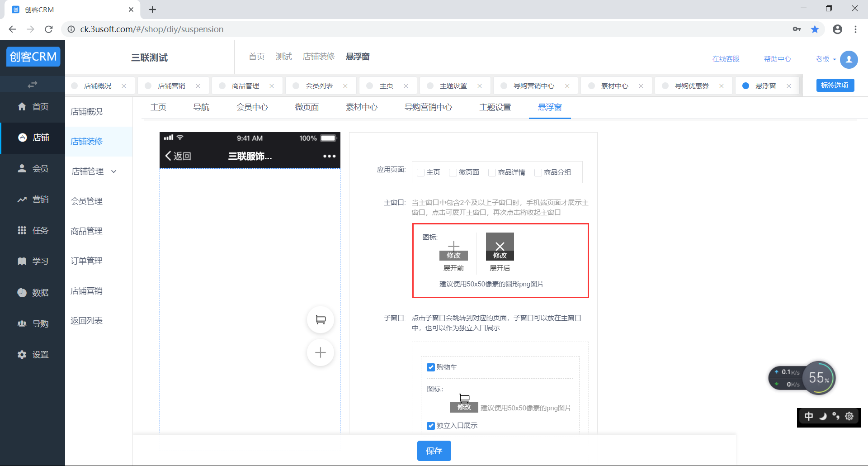
Task: Open the 标签选项 tab options dropdown
Action: tap(835, 86)
